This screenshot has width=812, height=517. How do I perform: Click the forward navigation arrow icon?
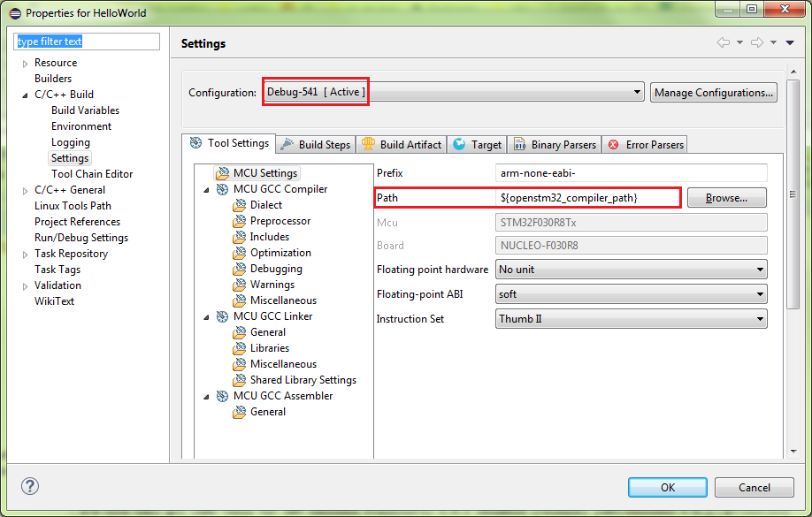[x=757, y=42]
